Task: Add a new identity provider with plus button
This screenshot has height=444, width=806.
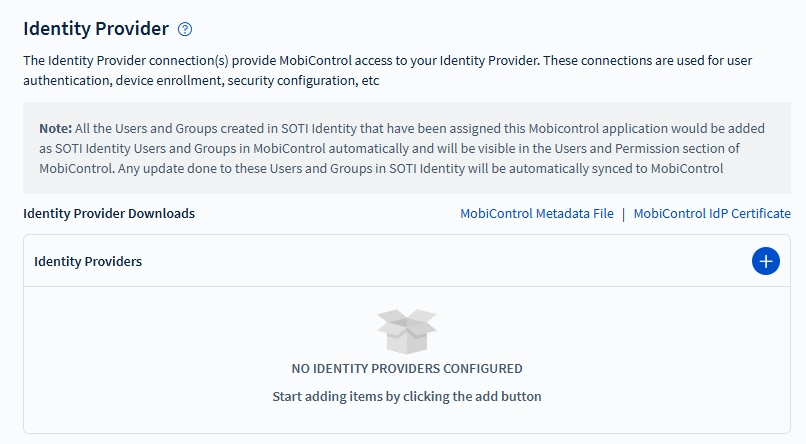Action: [765, 261]
